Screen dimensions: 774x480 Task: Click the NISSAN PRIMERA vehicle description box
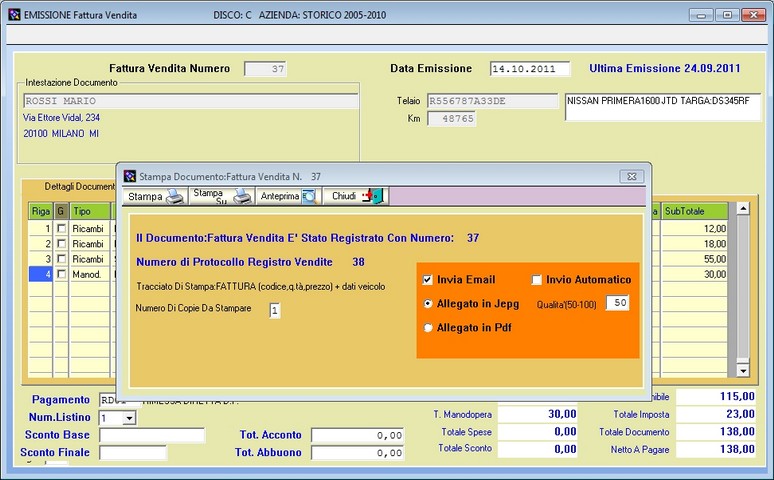pyautogui.click(x=662, y=107)
